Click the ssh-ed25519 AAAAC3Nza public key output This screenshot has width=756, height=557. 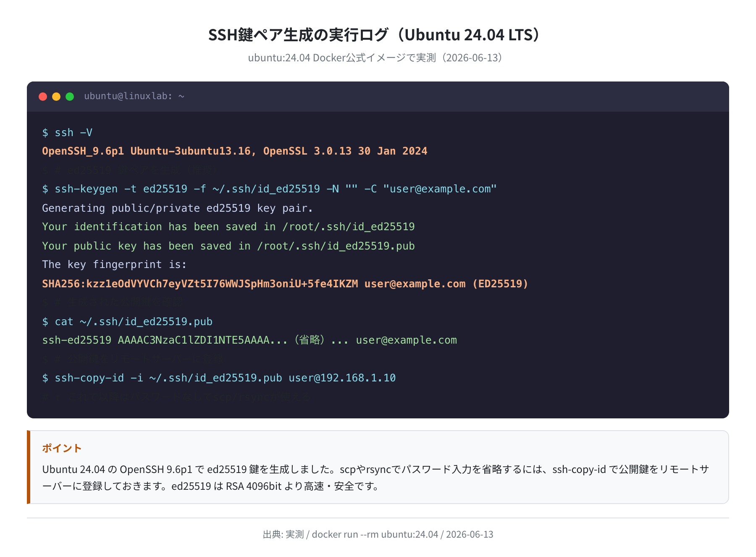coord(249,340)
